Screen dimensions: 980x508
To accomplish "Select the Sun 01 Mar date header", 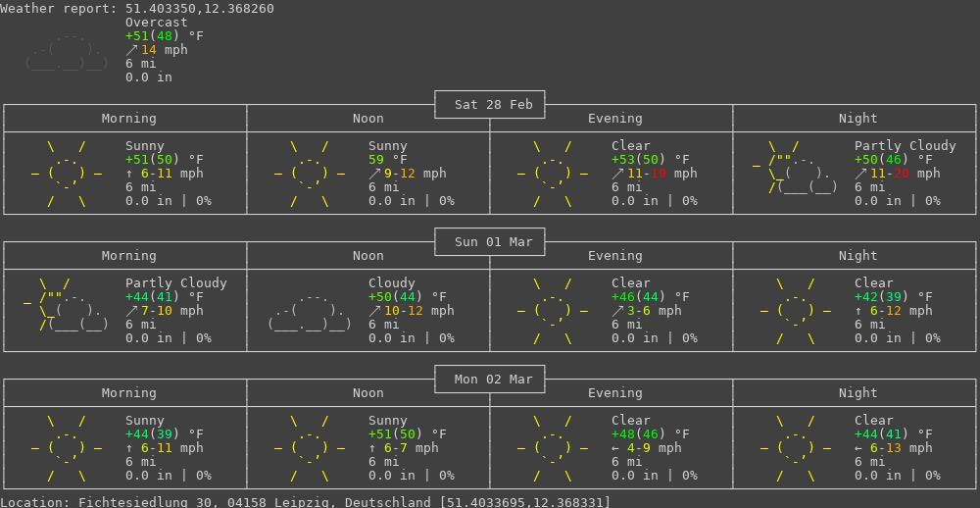I will (490, 242).
